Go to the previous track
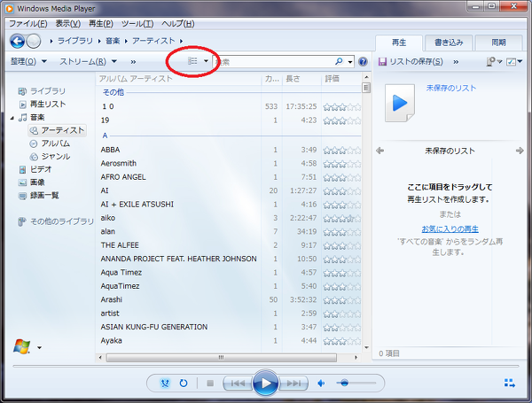The height and width of the screenshot is (403, 532). [x=235, y=384]
